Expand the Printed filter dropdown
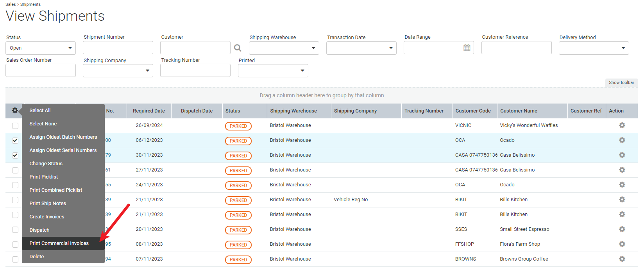Viewport: 644px width, 268px height. (x=273, y=71)
